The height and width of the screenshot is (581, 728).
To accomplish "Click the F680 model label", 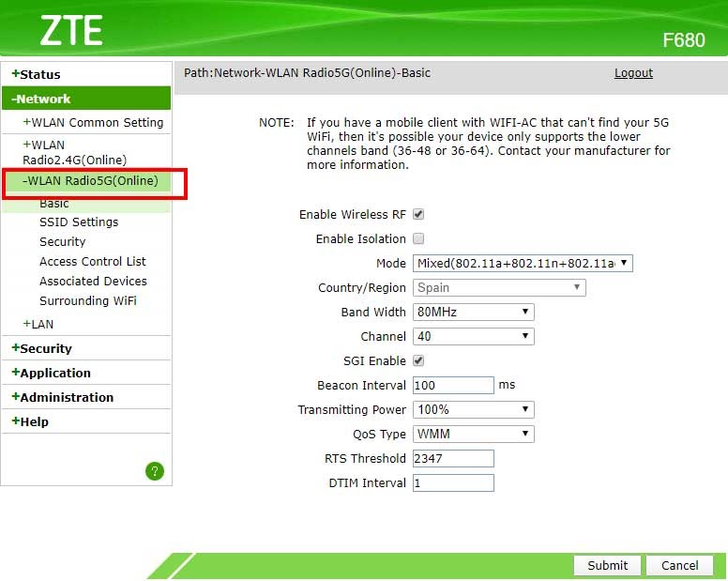I will click(x=683, y=40).
